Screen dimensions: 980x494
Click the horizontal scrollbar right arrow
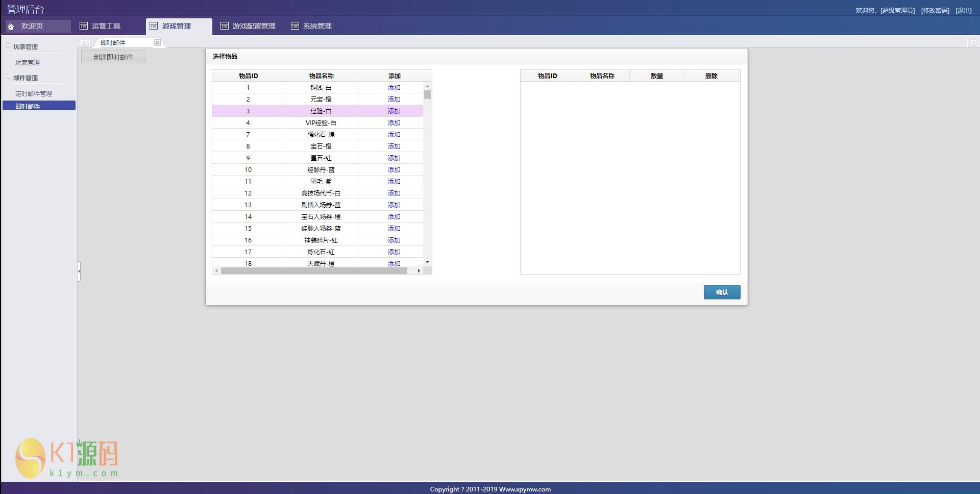(x=419, y=271)
